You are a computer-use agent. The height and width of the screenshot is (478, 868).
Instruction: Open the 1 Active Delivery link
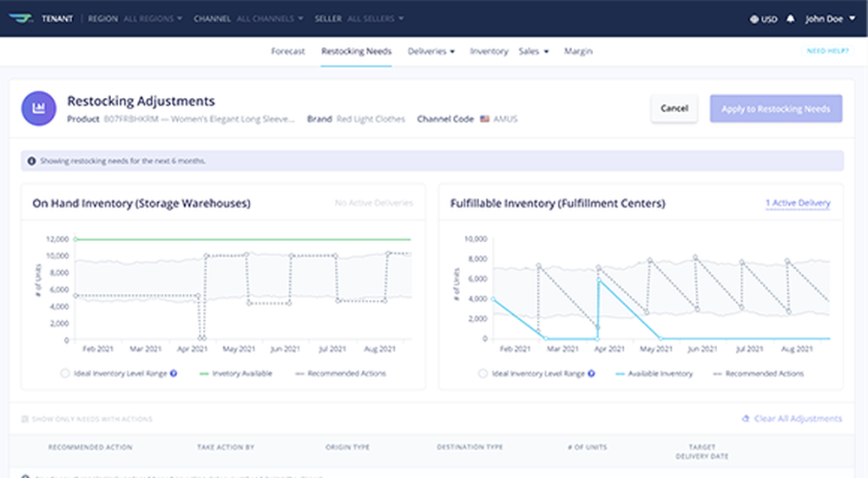pyautogui.click(x=797, y=203)
